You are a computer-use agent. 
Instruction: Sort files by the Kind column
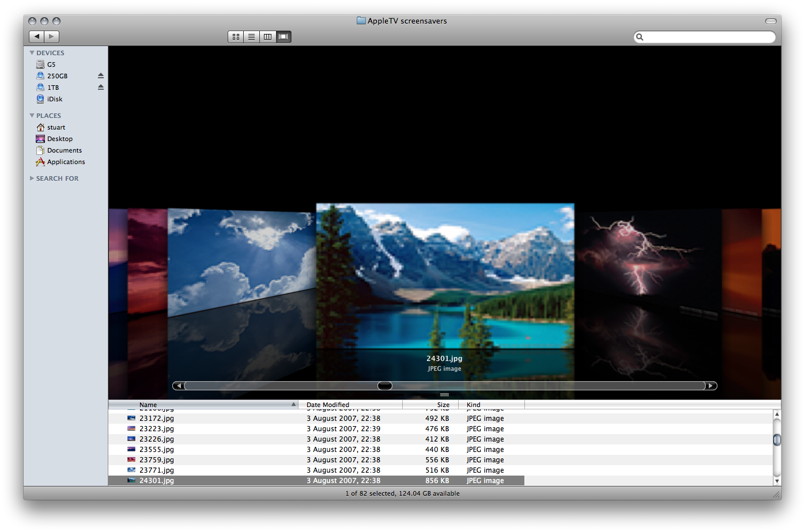tap(492, 405)
